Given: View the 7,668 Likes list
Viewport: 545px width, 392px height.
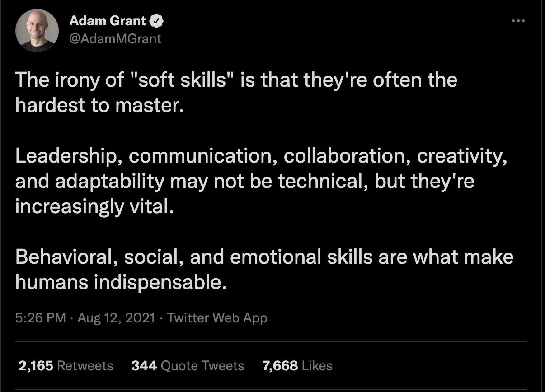Looking at the screenshot, I should pyautogui.click(x=297, y=365).
